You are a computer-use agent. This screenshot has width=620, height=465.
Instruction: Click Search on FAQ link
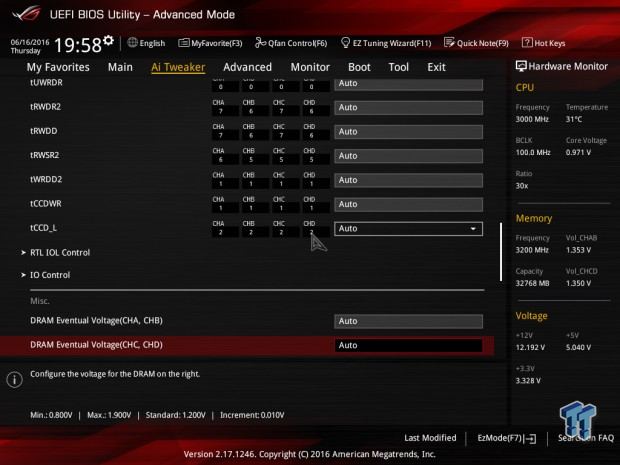tap(586, 438)
